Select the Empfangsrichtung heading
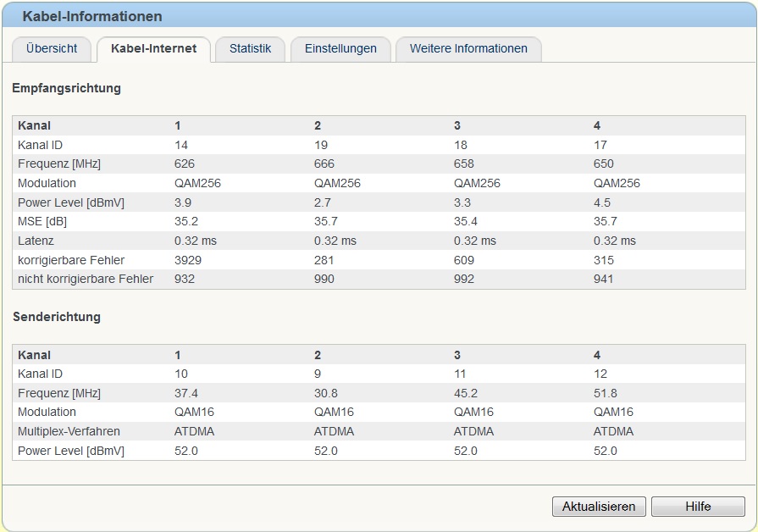The image size is (758, 532). click(66, 88)
